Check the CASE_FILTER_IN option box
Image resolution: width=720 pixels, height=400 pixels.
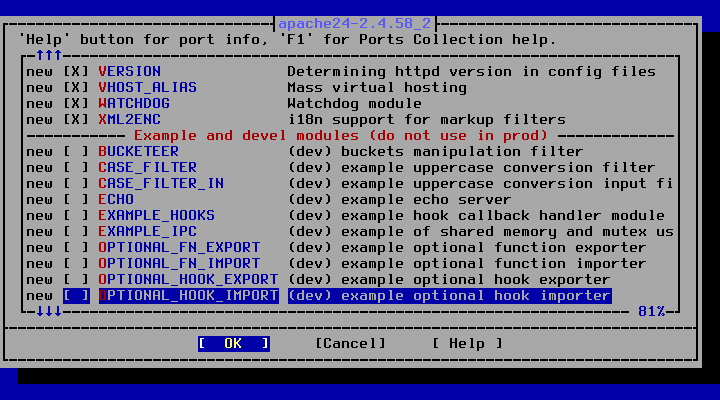(76, 184)
